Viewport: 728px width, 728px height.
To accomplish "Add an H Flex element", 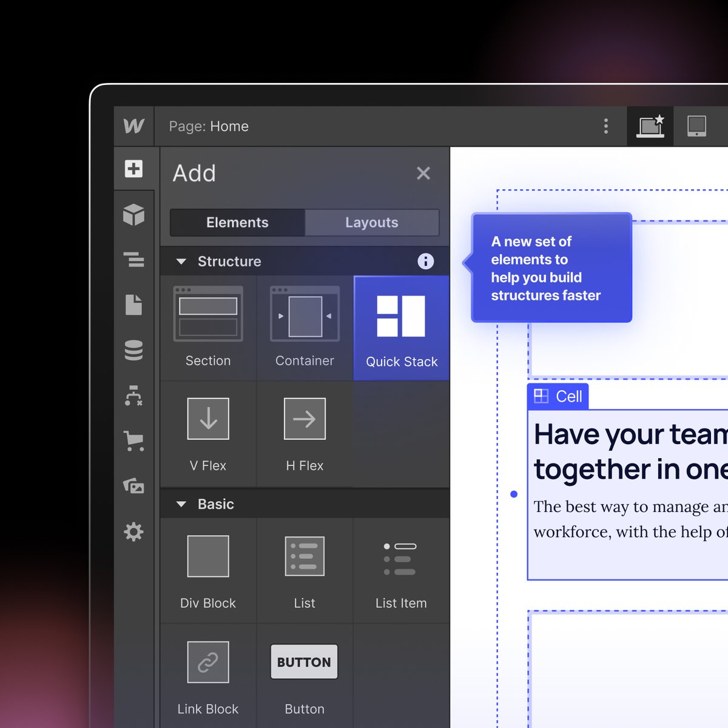I will [305, 434].
